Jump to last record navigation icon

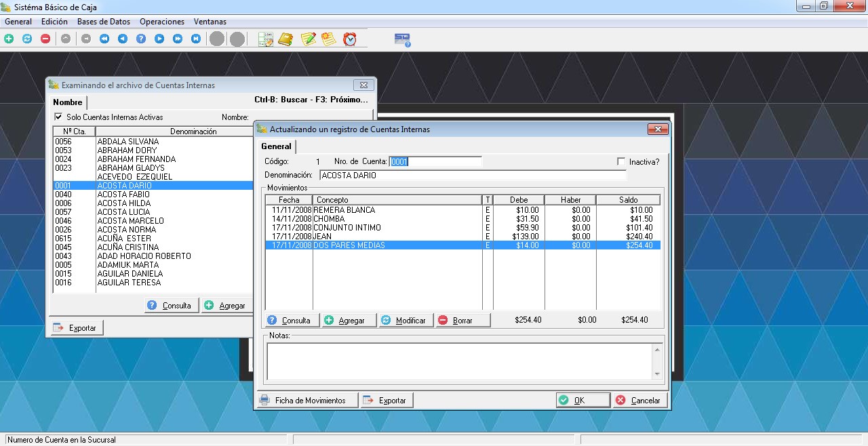(196, 39)
